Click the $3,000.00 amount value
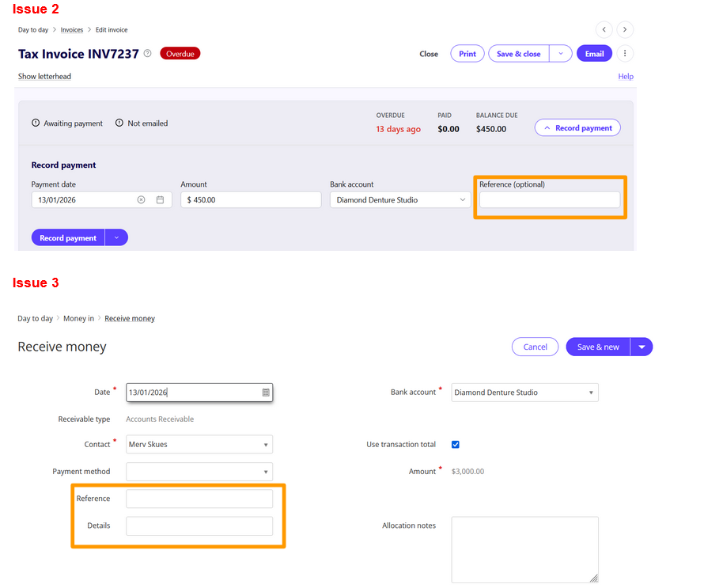This screenshot has width=704, height=588. 467,472
